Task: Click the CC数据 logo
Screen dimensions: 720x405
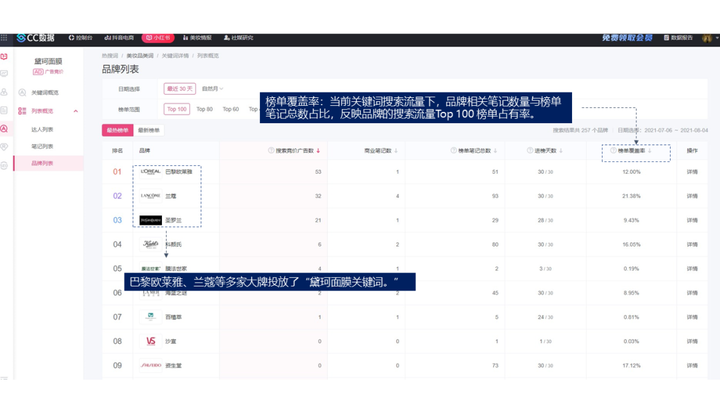Action: pyautogui.click(x=35, y=38)
